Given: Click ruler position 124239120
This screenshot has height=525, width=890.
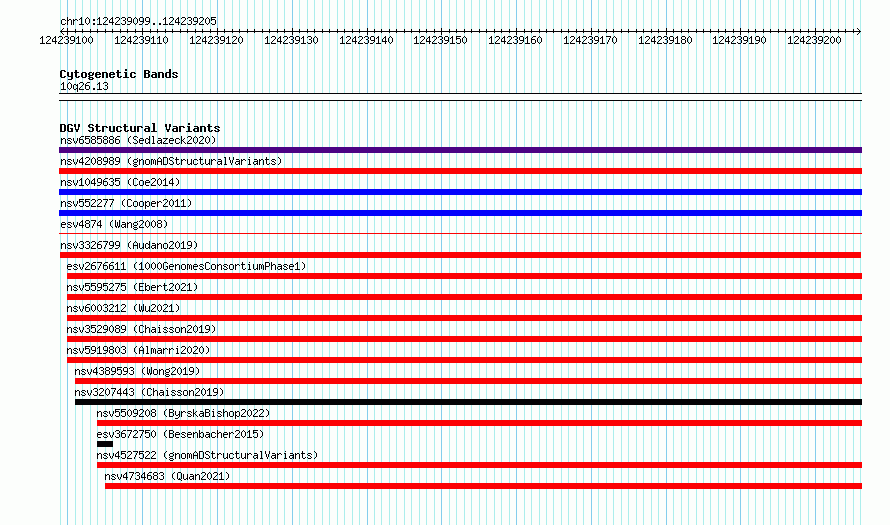Looking at the screenshot, I should 216,40.
